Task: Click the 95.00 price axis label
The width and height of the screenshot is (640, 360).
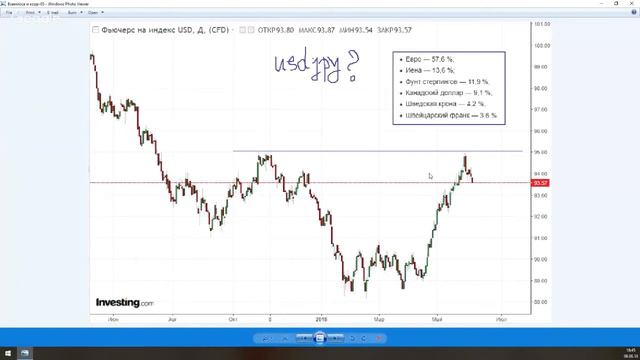Action: [x=542, y=152]
